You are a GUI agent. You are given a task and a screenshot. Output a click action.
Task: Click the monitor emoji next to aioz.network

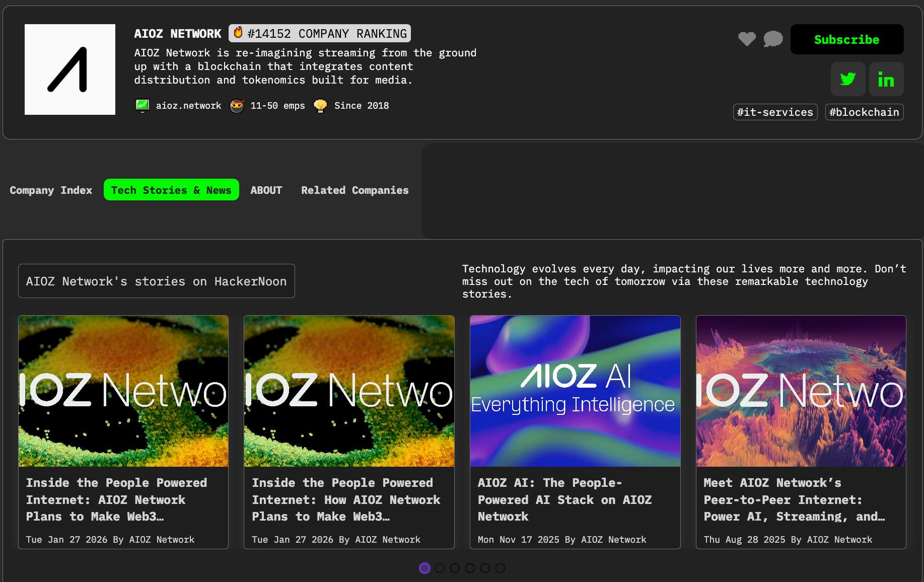[143, 106]
